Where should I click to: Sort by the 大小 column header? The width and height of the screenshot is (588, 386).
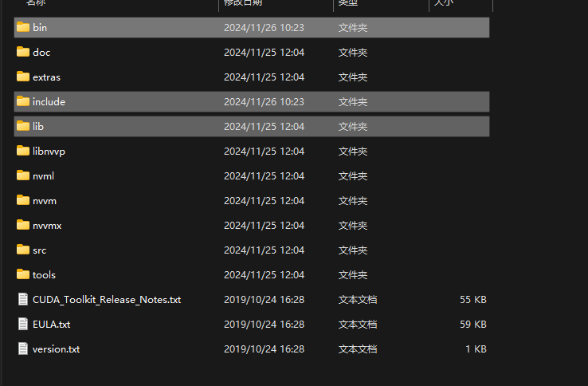pos(443,3)
